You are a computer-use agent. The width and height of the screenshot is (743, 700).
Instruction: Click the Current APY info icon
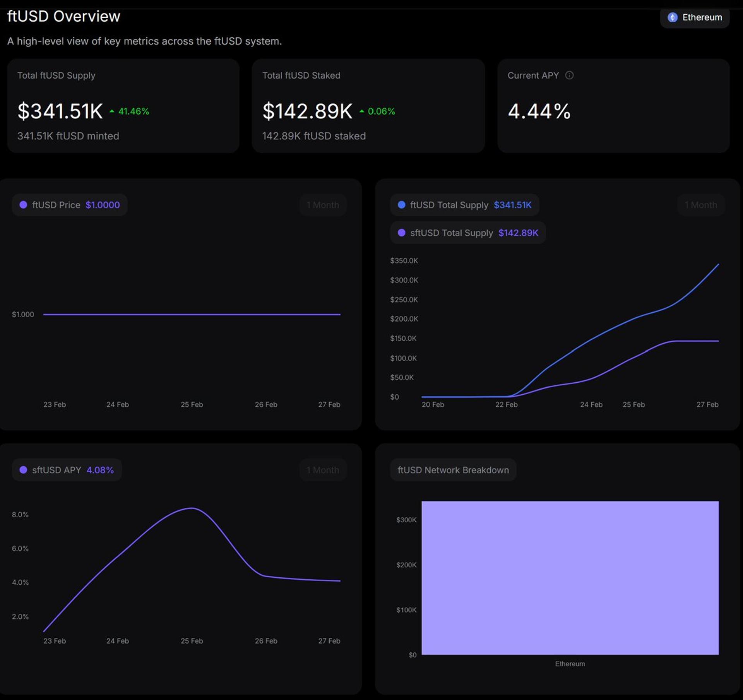569,75
